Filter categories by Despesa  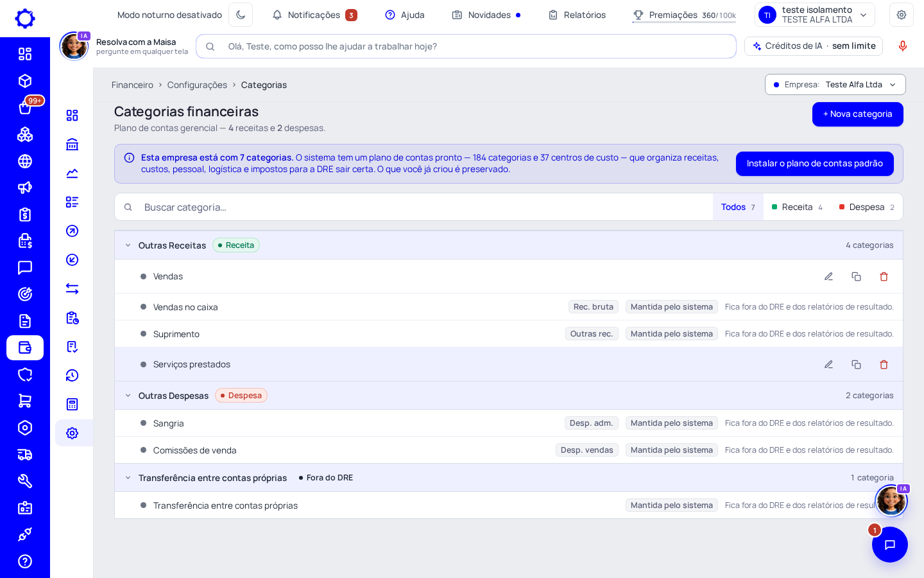tap(867, 207)
